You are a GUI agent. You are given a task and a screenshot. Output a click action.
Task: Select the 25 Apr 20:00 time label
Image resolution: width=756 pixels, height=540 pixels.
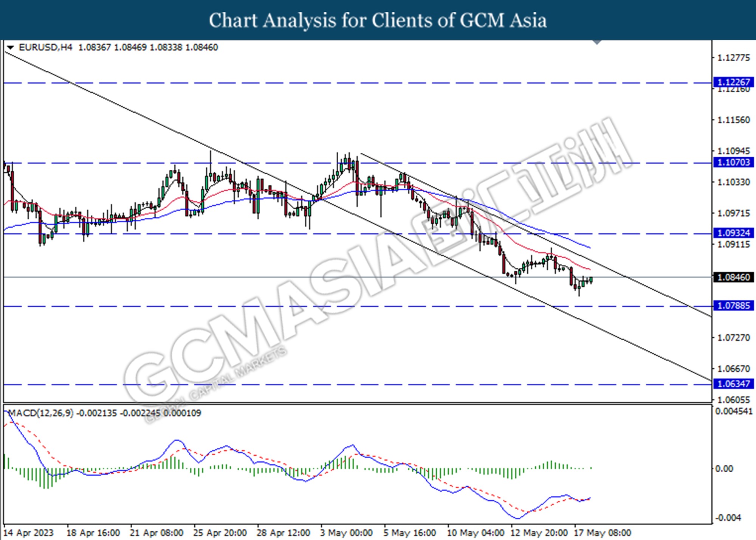[x=220, y=533]
